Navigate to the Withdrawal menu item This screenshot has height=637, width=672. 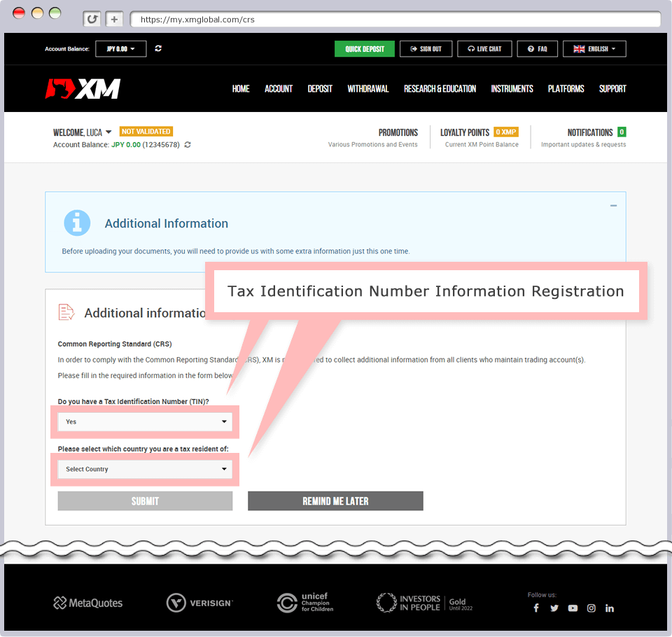pos(367,89)
